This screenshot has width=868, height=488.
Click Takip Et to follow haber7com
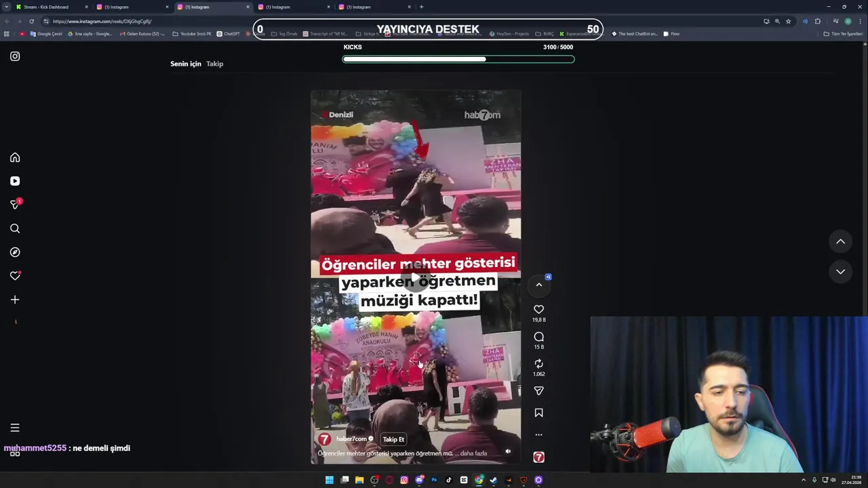pyautogui.click(x=393, y=439)
